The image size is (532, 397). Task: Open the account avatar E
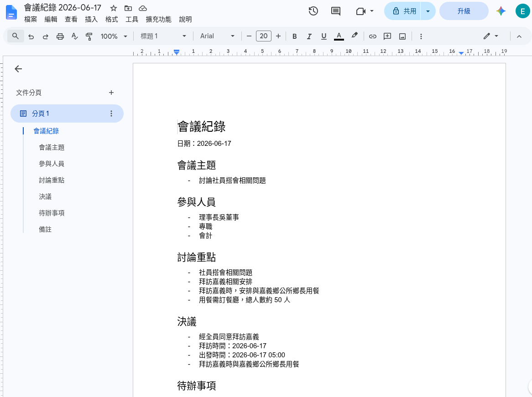point(522,11)
